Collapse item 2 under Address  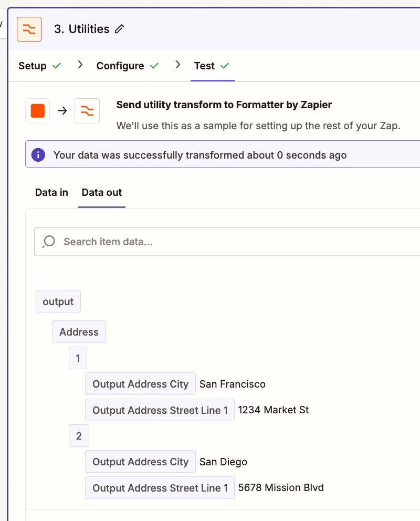tap(79, 436)
